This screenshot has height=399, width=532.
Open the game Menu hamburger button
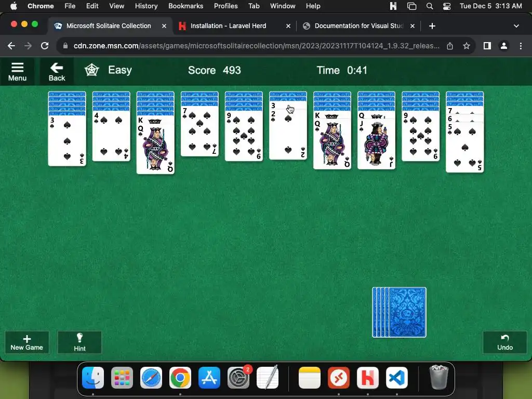pos(17,72)
